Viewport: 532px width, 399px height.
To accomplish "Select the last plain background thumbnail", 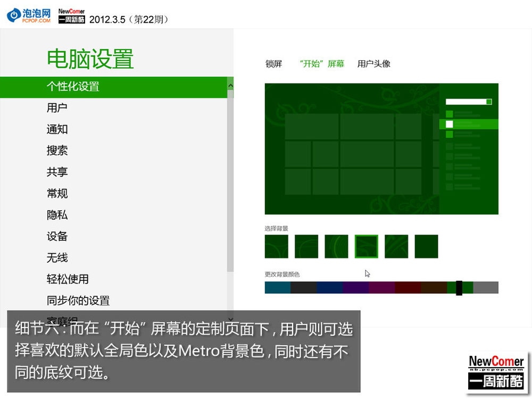I will click(x=426, y=246).
